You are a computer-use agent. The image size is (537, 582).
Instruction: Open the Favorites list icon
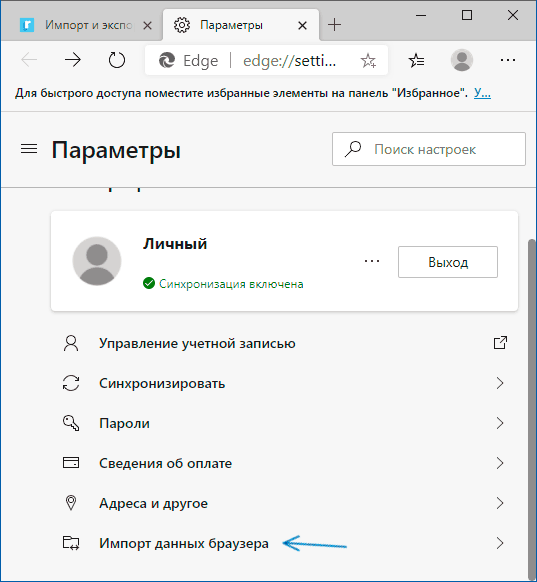pyautogui.click(x=416, y=60)
